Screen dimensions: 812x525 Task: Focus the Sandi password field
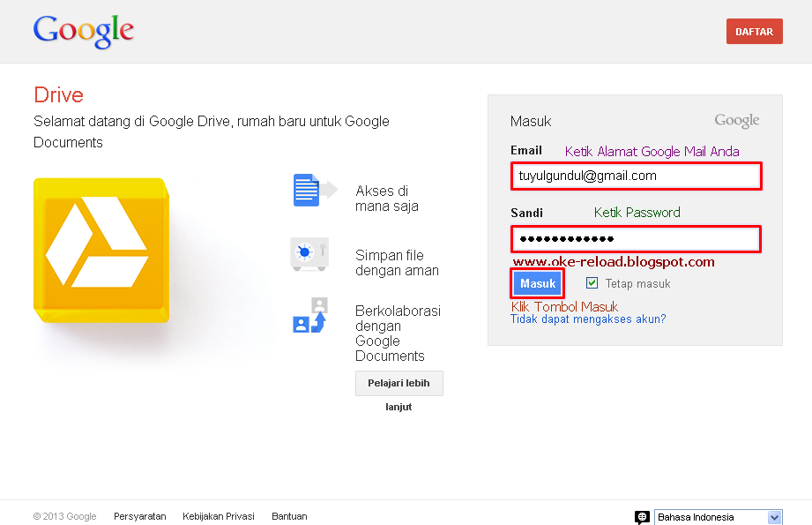(637, 239)
